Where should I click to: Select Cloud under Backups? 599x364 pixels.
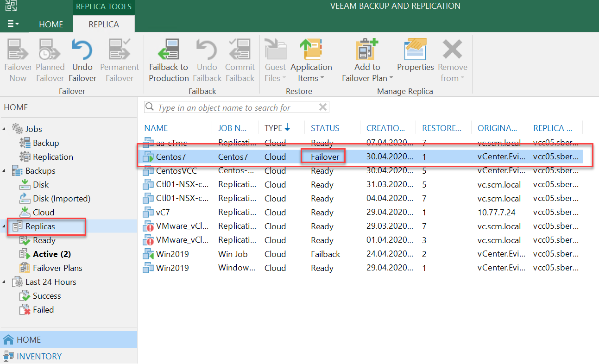44,213
